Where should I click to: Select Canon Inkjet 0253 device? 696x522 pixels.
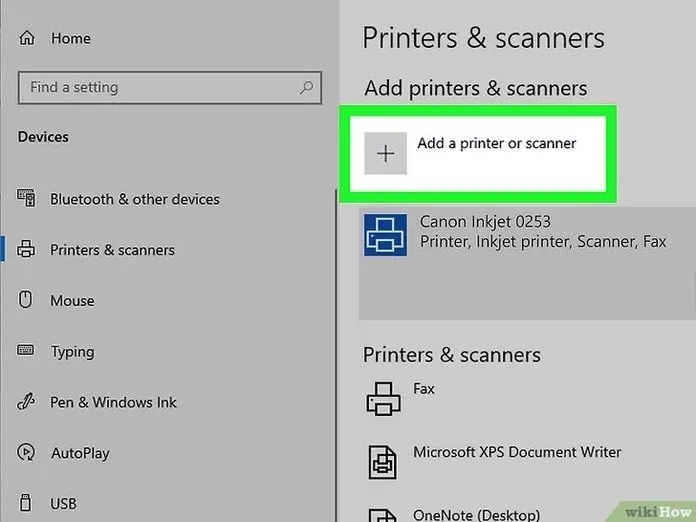(x=485, y=222)
